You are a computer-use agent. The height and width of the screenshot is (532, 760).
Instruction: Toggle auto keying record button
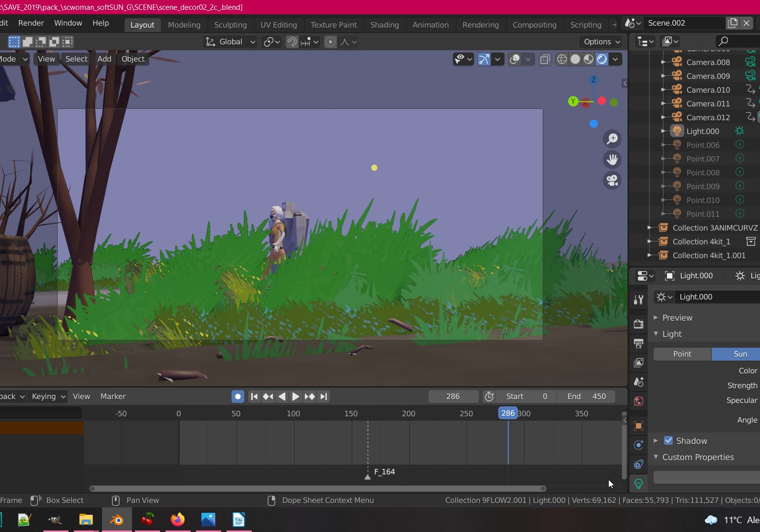[x=237, y=397]
